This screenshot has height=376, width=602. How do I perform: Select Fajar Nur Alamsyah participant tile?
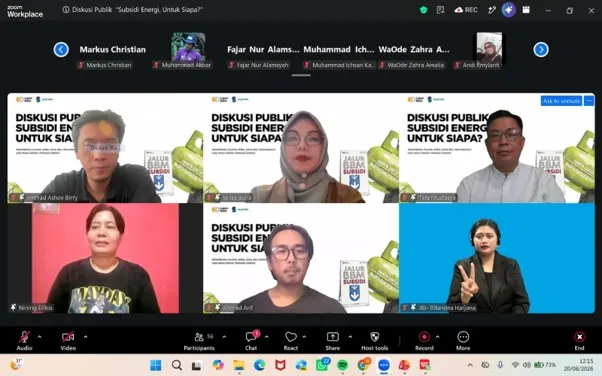pos(263,51)
